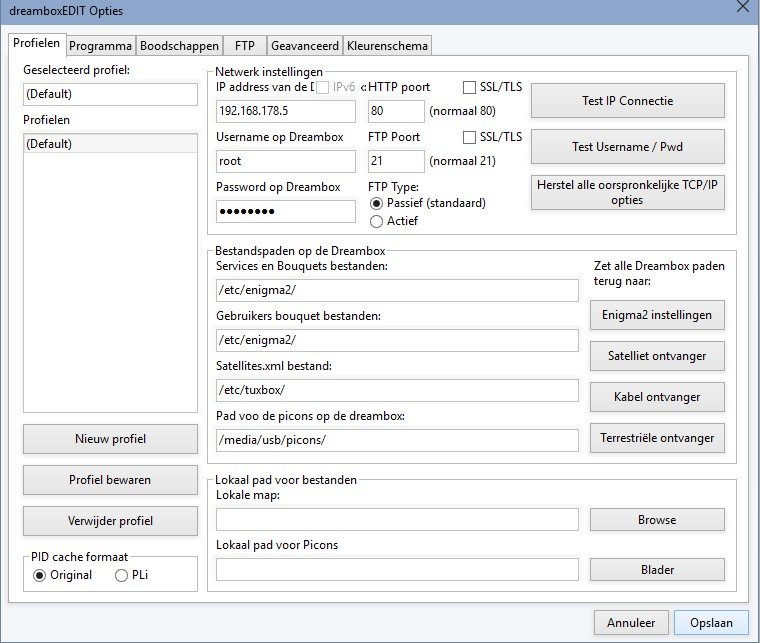Click Terrestriële ontvanger button
This screenshot has height=643, width=760.
point(657,438)
